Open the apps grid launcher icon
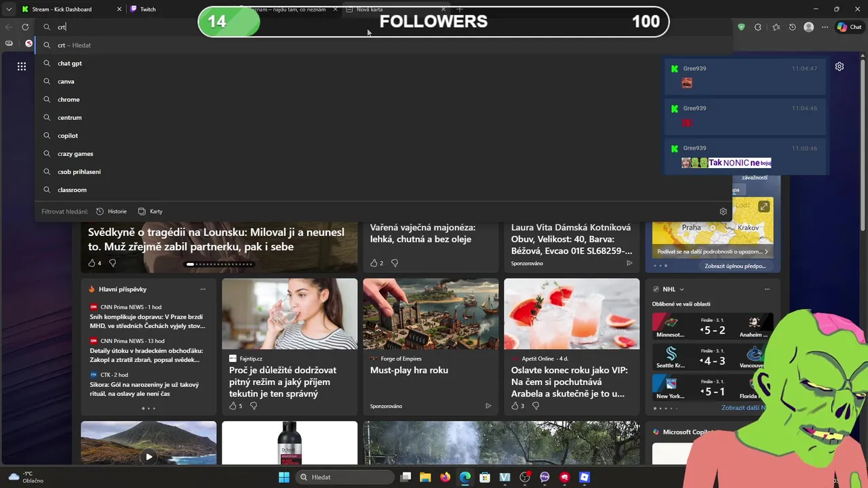 [x=22, y=66]
